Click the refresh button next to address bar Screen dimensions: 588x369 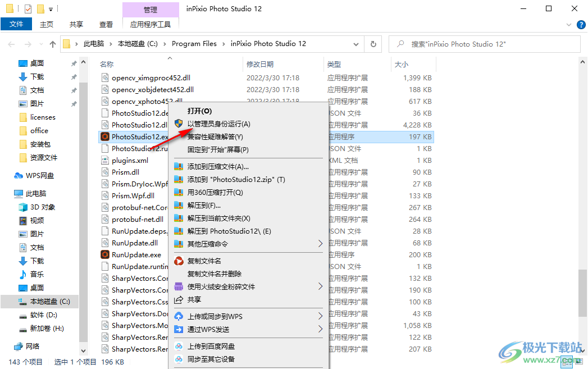pyautogui.click(x=373, y=44)
